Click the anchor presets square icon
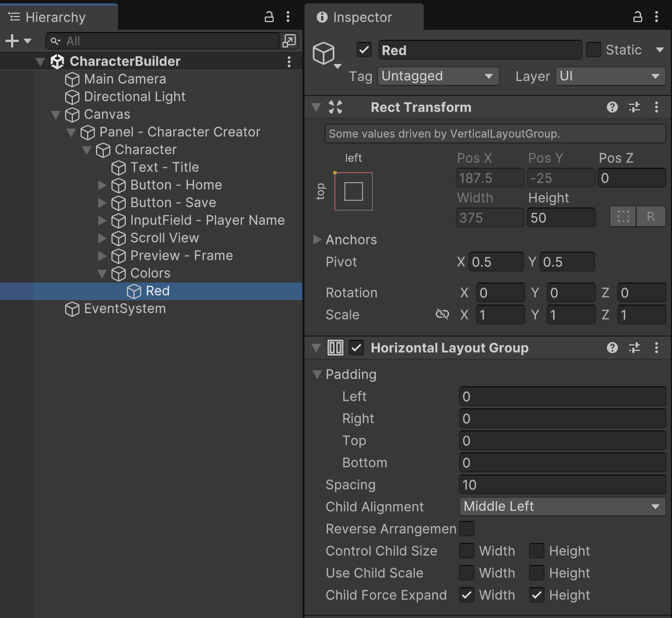The image size is (672, 618). (x=354, y=191)
